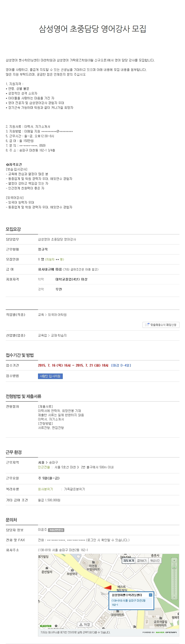This screenshot has height=644, width=185.
Task: Click the 회사분위기 welfare link
Action: tap(45, 489)
